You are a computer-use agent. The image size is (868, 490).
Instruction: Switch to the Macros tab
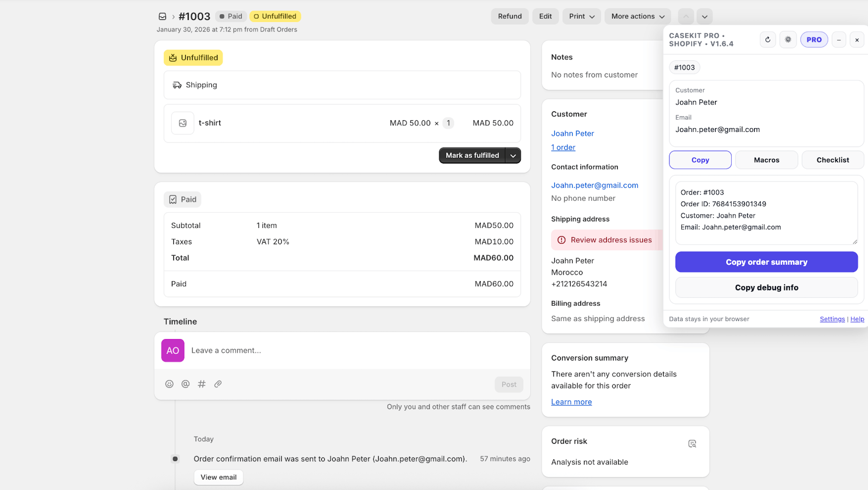point(766,160)
